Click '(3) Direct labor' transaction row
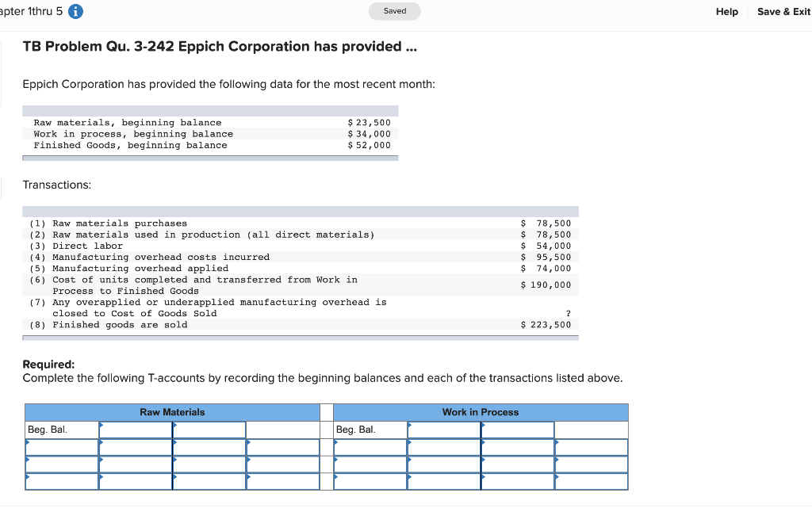The height and width of the screenshot is (508, 812). pyautogui.click(x=301, y=246)
